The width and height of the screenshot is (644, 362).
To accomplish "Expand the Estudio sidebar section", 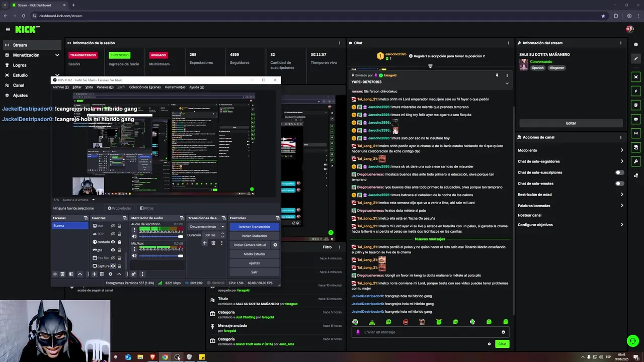I will (x=57, y=75).
